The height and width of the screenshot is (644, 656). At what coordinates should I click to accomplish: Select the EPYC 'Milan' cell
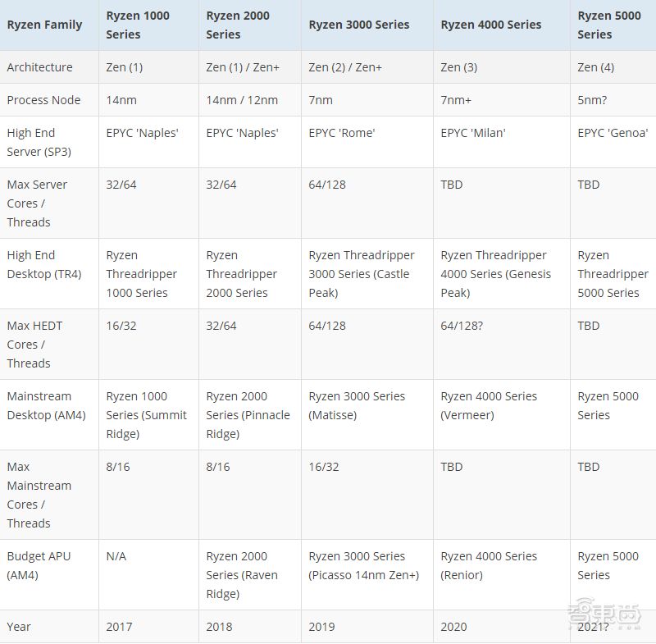473,133
